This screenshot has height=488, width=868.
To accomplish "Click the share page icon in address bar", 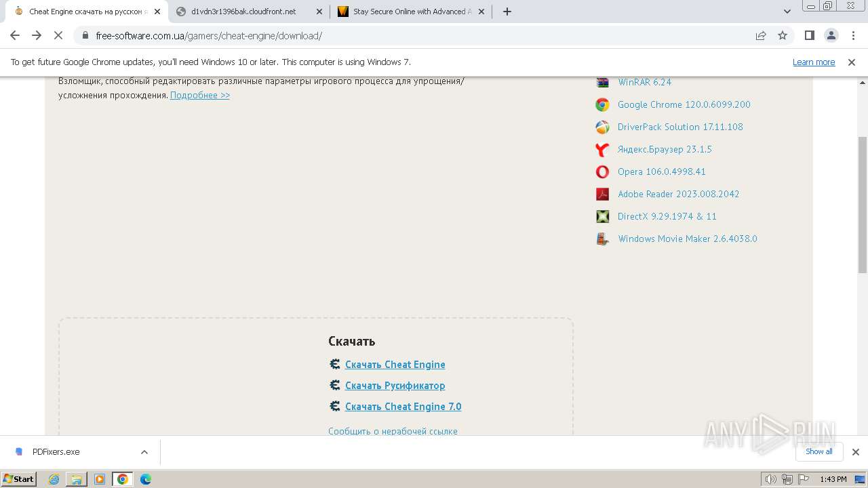I will click(761, 35).
